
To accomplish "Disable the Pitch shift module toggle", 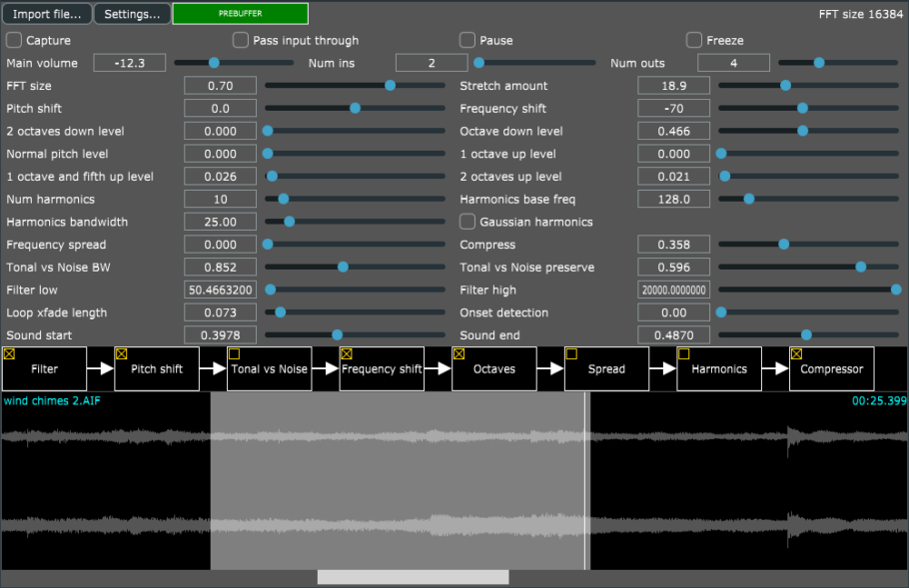I will (123, 351).
